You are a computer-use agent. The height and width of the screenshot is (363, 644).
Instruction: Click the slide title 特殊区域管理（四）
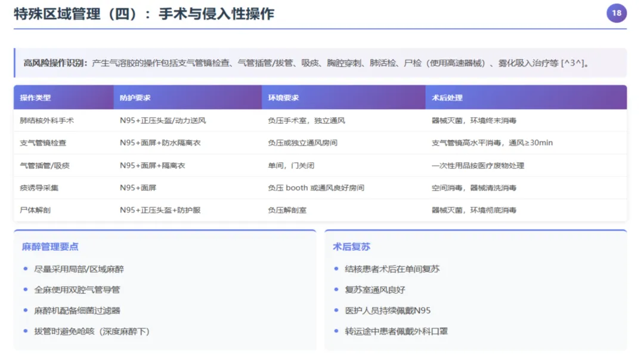(76, 14)
